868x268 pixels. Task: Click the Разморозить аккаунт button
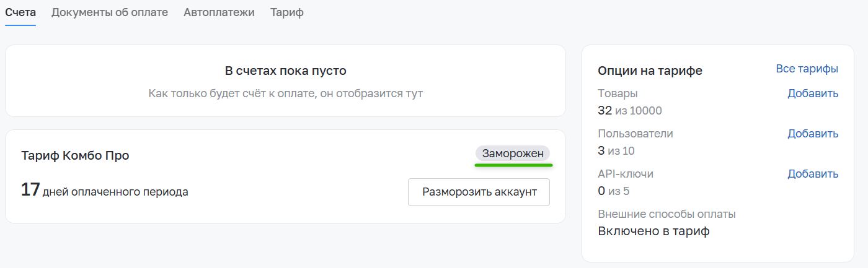(x=479, y=192)
